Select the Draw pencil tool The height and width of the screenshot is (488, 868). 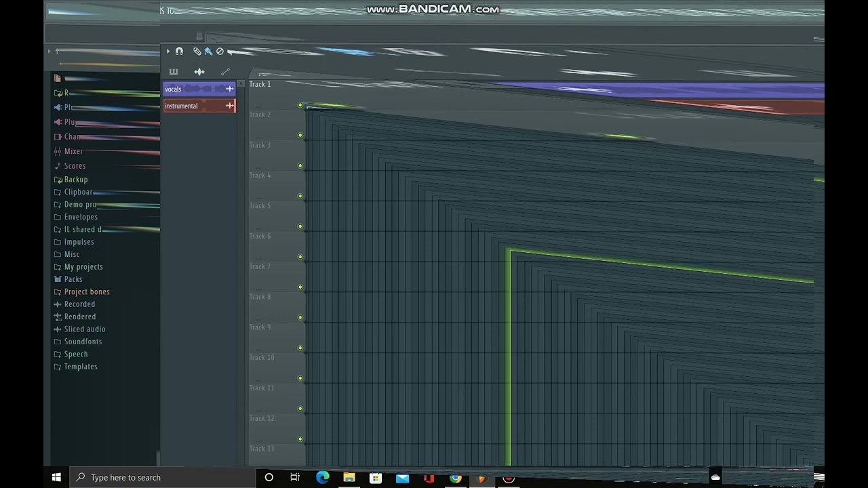tap(197, 51)
